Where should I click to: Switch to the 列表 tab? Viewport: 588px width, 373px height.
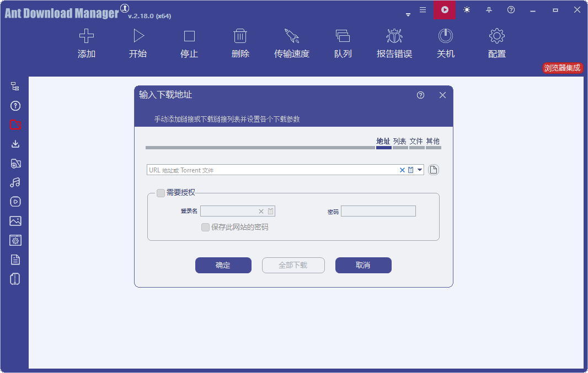point(400,142)
